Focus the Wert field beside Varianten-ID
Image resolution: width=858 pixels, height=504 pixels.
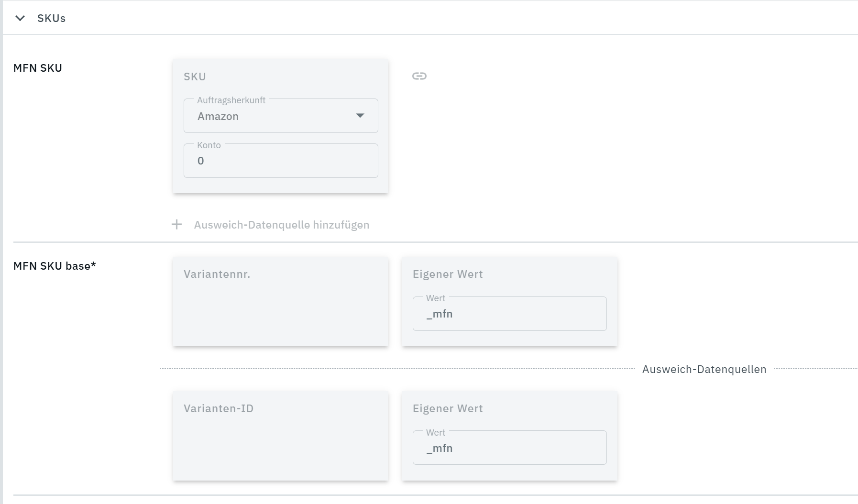[x=509, y=449]
